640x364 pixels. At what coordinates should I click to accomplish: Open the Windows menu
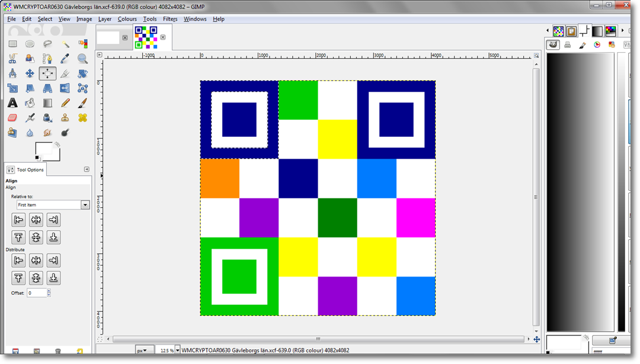click(195, 19)
